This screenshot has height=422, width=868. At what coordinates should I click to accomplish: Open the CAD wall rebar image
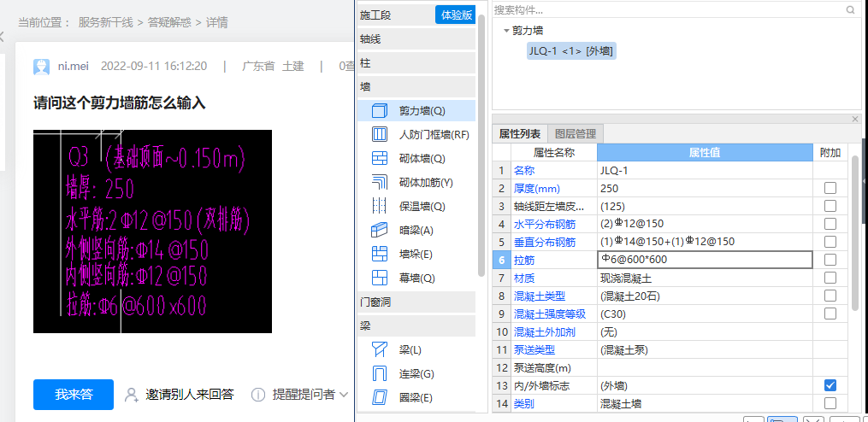pos(152,232)
